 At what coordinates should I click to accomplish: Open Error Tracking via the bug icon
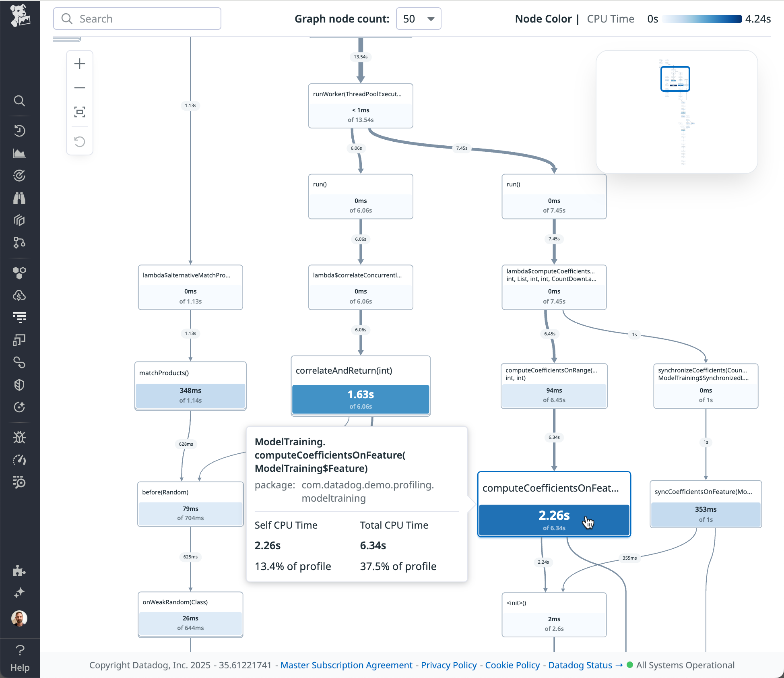click(x=20, y=437)
